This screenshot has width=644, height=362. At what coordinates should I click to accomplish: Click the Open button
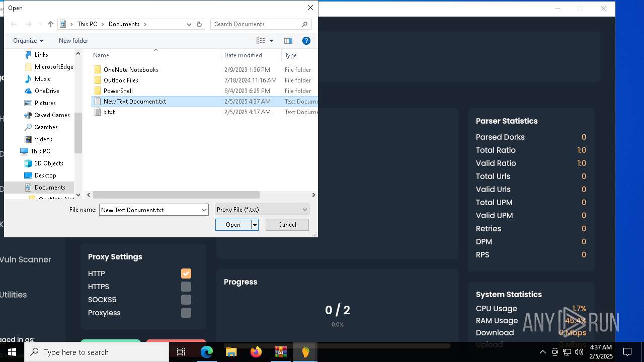pos(233,225)
